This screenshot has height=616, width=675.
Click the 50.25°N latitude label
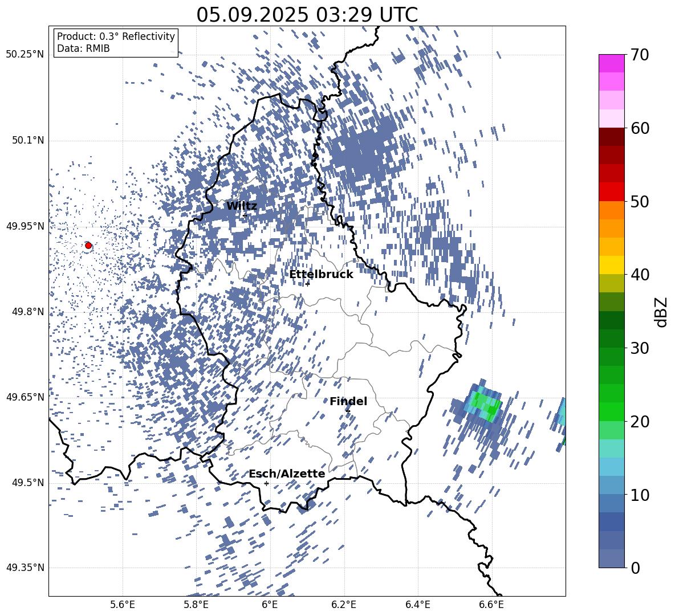coord(25,55)
